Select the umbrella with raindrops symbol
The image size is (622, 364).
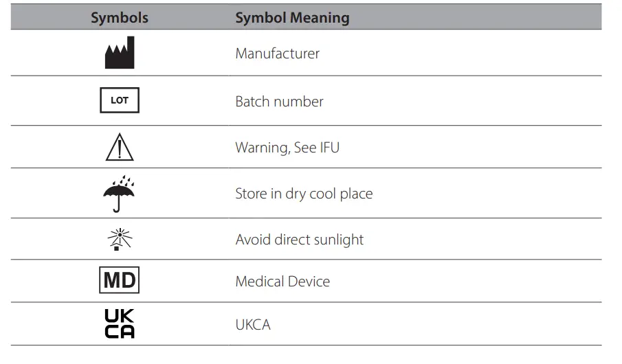pyautogui.click(x=120, y=194)
